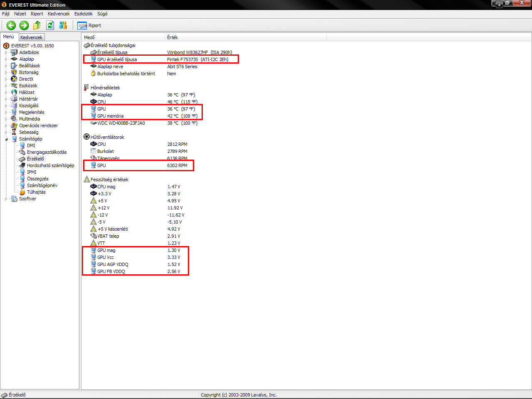Select the Érzékelő tulajdonságai group heading

tap(113, 45)
